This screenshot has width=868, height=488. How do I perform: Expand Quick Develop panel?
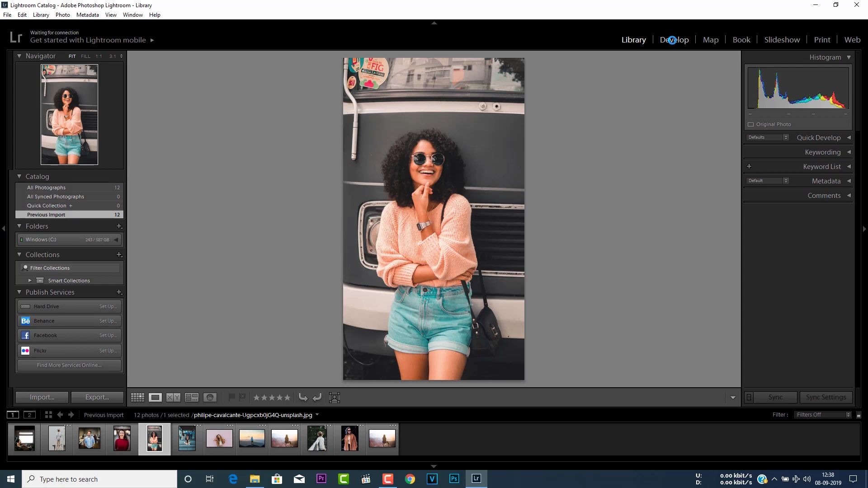click(x=849, y=138)
